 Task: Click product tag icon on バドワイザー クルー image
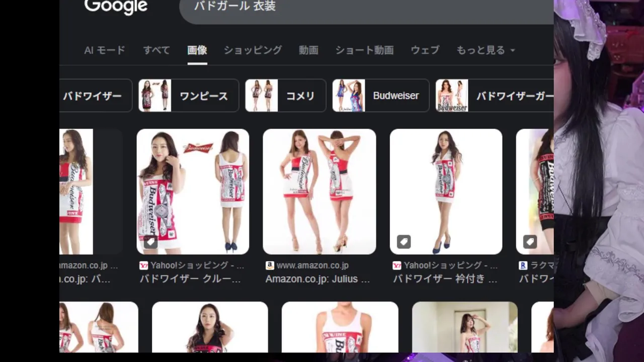150,242
